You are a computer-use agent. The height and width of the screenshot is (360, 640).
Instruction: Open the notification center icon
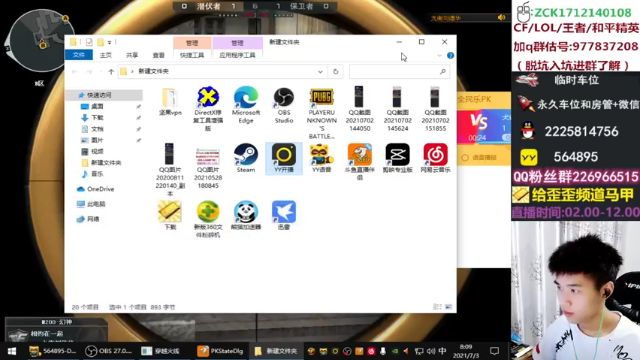coord(494,351)
